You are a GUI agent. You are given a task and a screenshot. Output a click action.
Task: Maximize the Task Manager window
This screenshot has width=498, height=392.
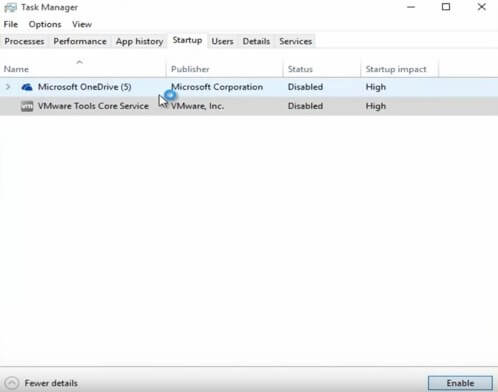[x=446, y=7]
